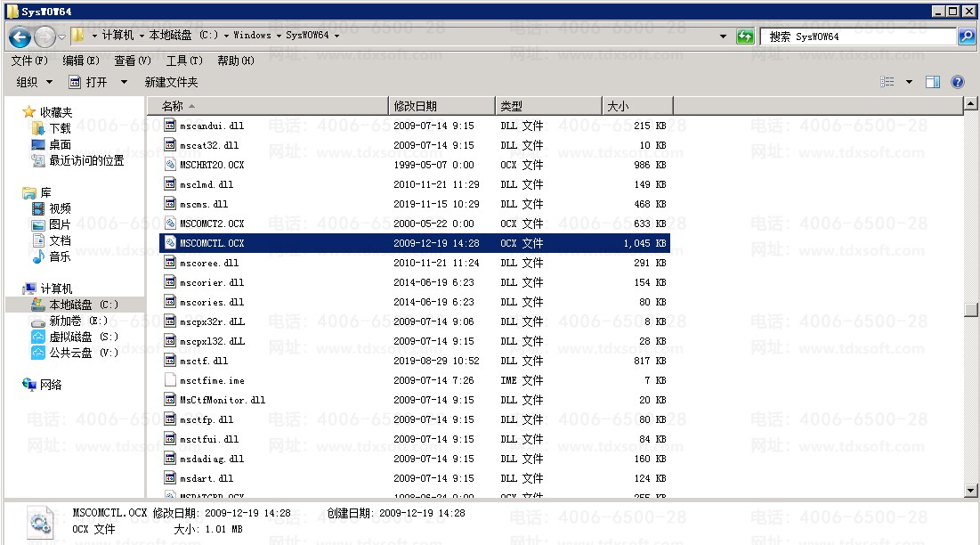Open the help question mark icon
The height and width of the screenshot is (545, 980).
958,82
